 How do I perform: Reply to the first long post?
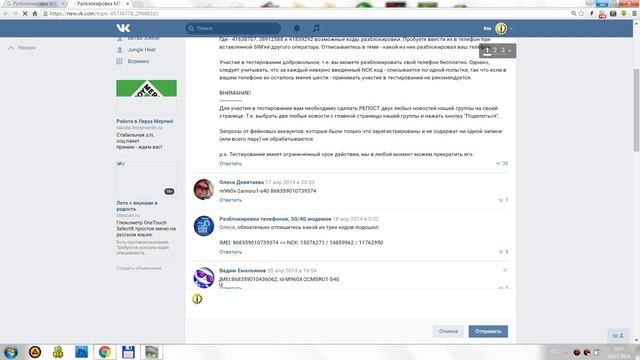(x=231, y=164)
